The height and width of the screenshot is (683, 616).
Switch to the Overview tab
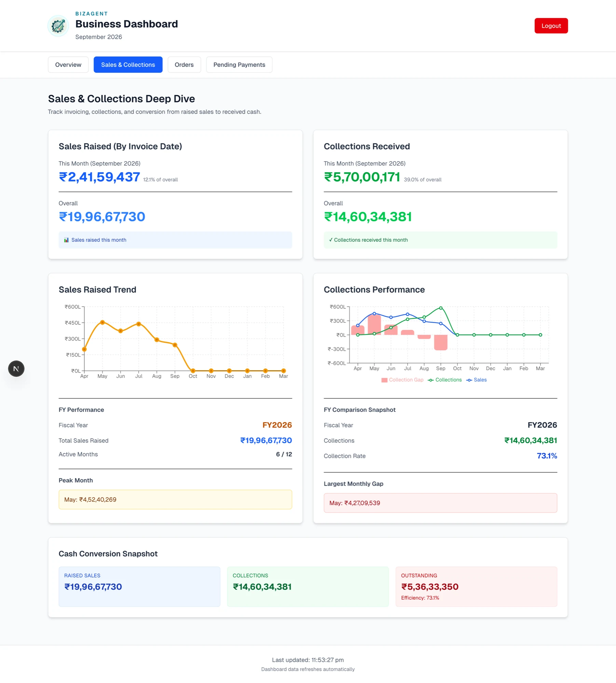[x=68, y=65]
